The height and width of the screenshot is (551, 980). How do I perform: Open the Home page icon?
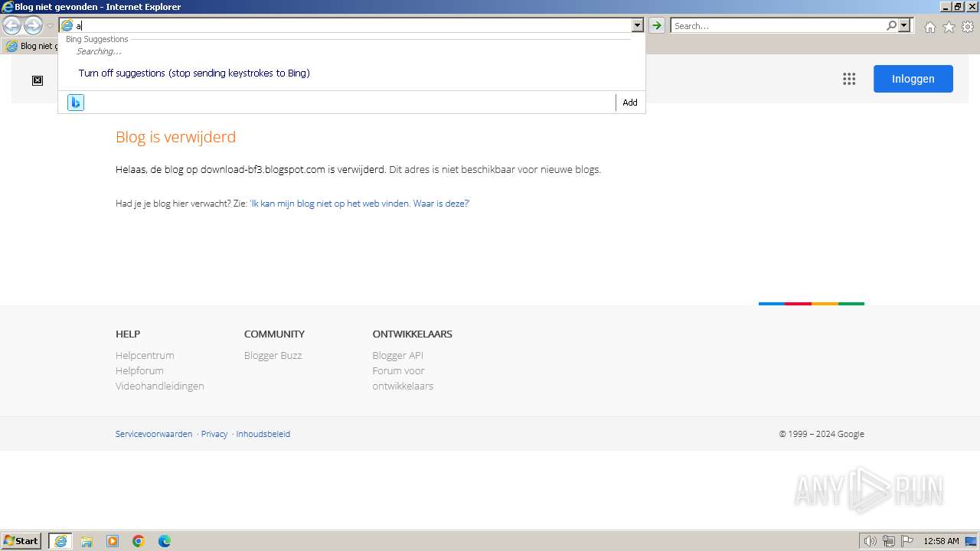pos(929,27)
